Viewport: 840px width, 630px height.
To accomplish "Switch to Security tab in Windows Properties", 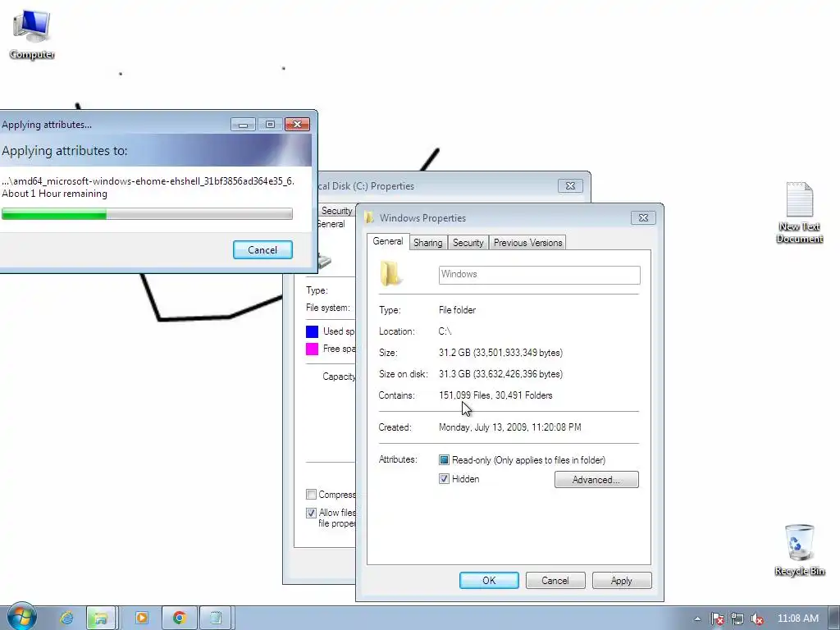I will 468,243.
